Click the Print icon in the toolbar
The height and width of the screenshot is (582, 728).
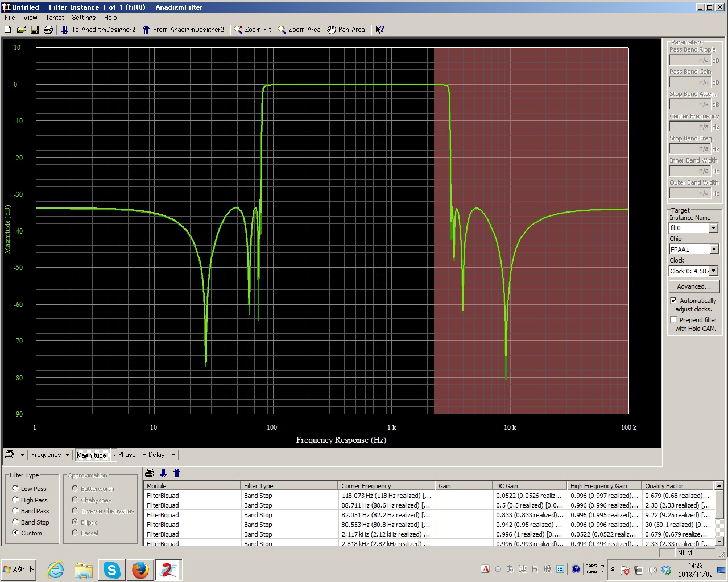click(x=48, y=30)
